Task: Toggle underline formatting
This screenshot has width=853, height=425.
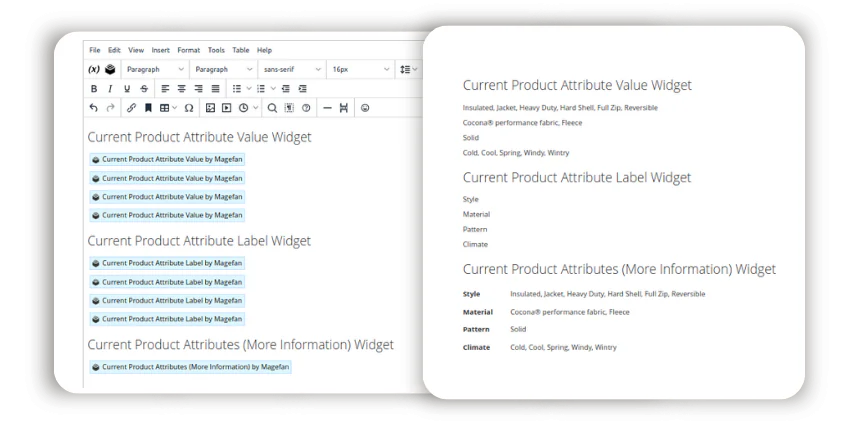Action: coord(127,89)
